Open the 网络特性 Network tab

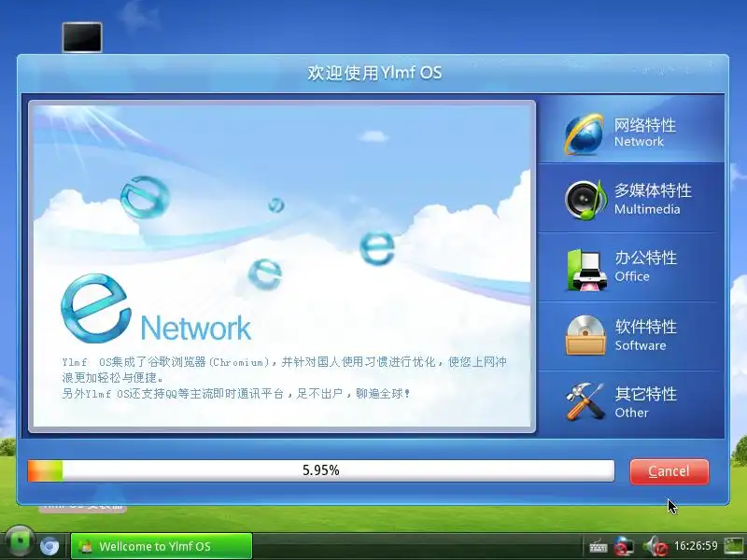tap(631, 129)
